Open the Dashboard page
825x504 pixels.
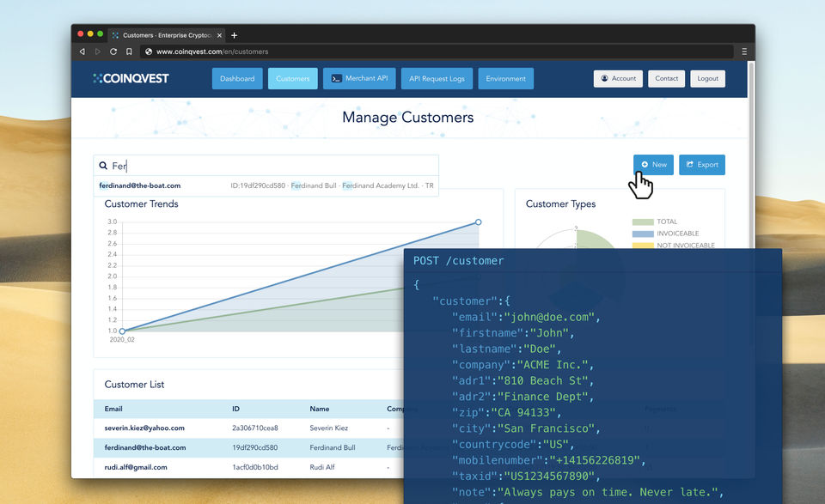coord(237,78)
